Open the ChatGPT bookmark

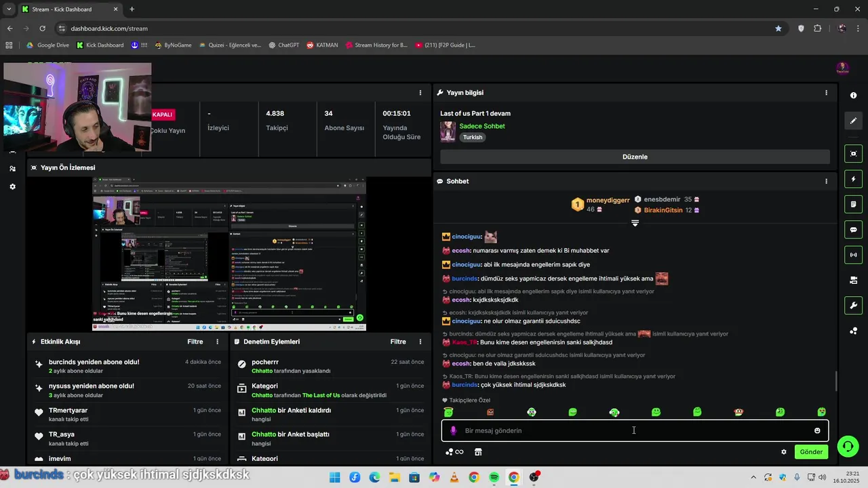tap(283, 45)
